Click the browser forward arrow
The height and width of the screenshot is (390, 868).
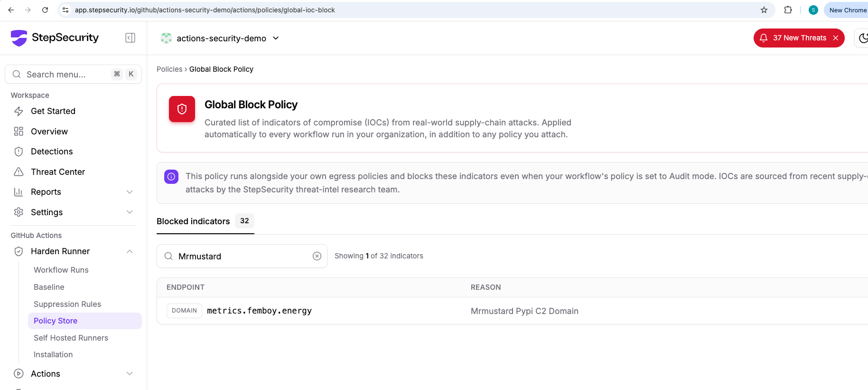pos(28,10)
